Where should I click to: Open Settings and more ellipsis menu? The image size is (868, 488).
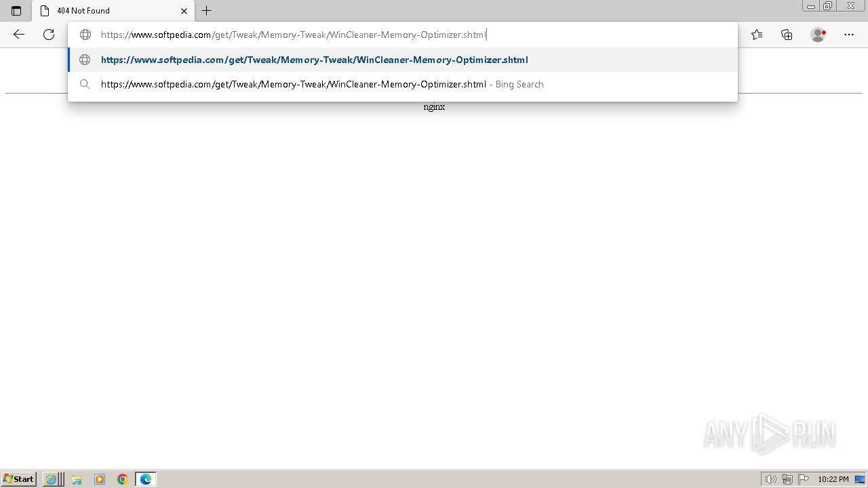pyautogui.click(x=849, y=35)
